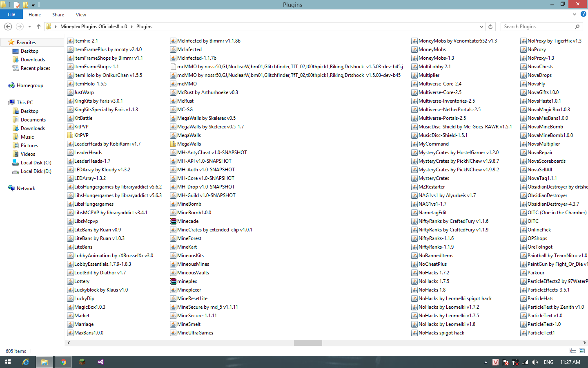588x368 pixels.
Task: Click the volume speaker tray icon
Action: [x=535, y=362]
